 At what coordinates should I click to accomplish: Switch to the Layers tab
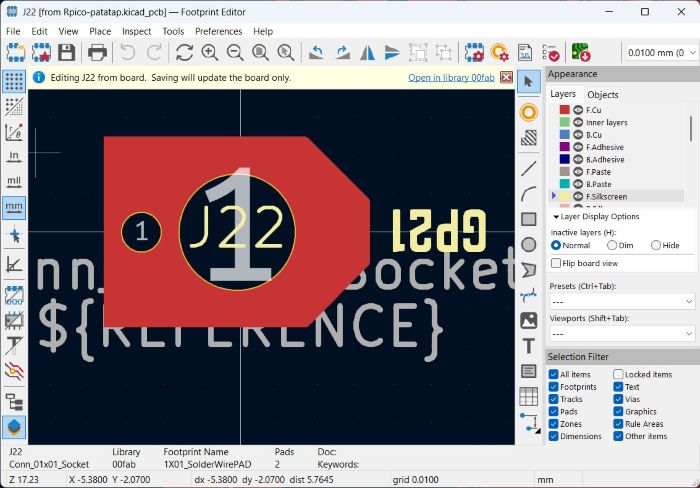coord(563,94)
